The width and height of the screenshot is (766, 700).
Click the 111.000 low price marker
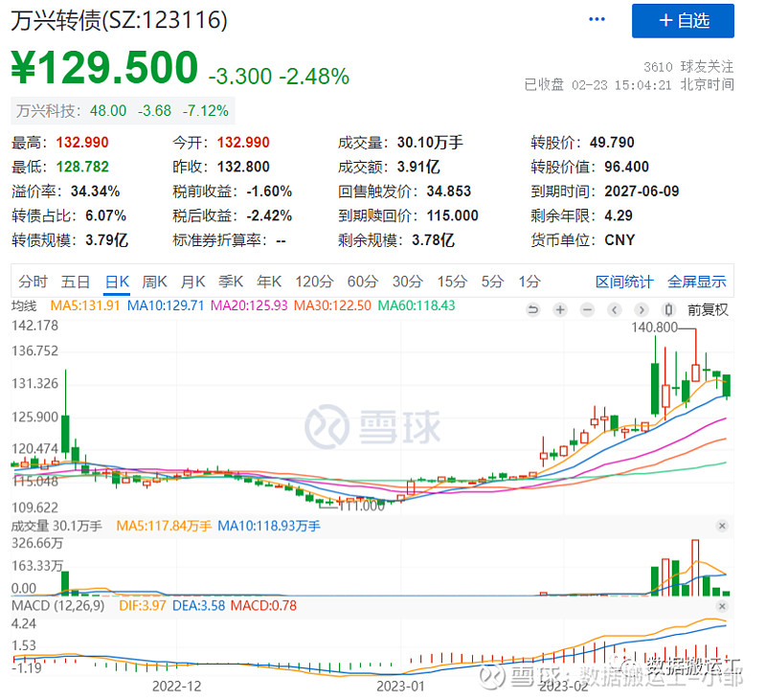pos(362,506)
